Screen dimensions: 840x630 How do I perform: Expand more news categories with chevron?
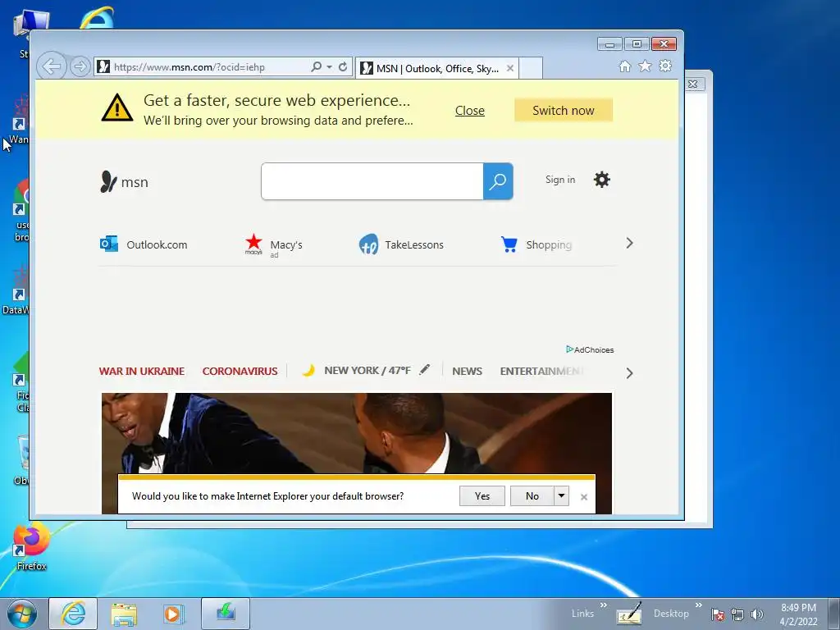click(629, 373)
